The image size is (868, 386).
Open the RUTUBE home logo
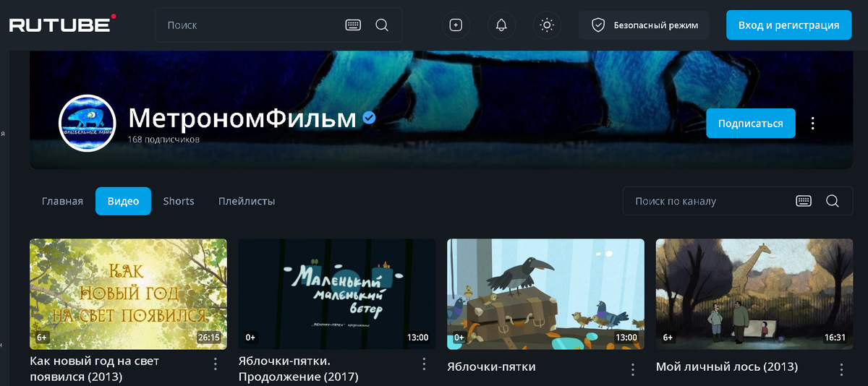[62, 24]
